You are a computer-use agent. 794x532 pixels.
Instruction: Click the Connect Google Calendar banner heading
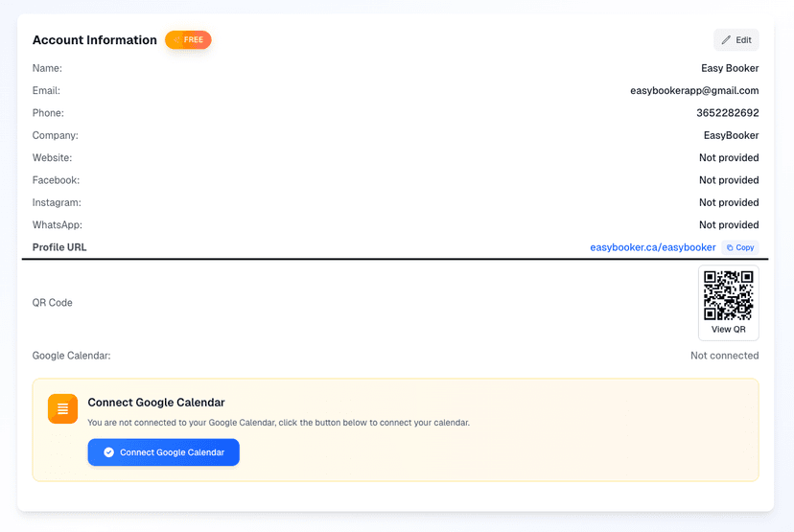click(156, 403)
